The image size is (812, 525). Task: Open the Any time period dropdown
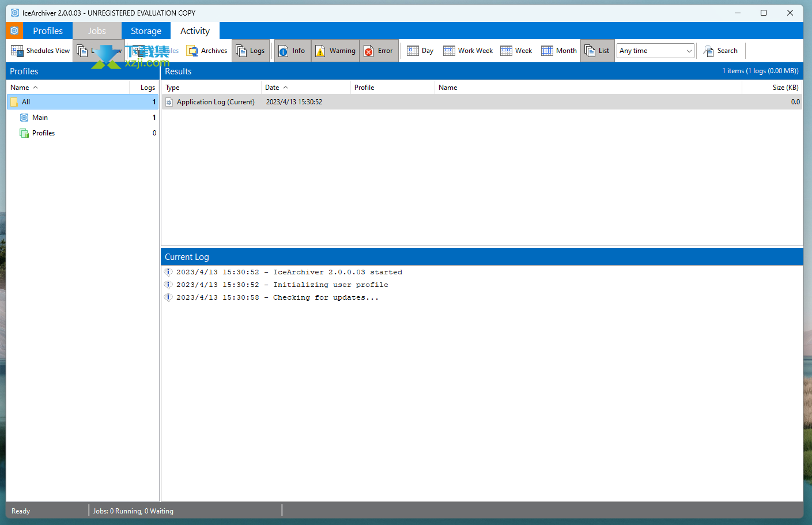[655, 51]
